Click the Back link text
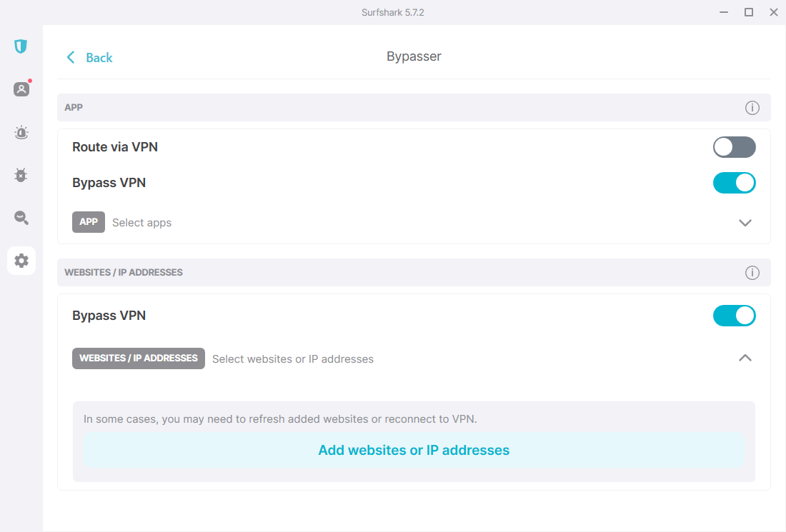Viewport: 786px width, 532px height. [99, 58]
